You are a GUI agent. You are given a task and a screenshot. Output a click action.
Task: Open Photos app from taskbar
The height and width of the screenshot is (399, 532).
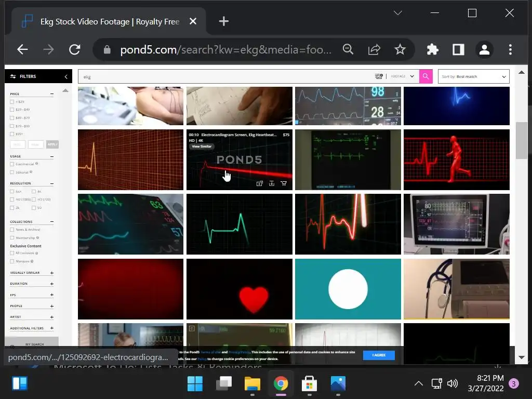pyautogui.click(x=338, y=384)
